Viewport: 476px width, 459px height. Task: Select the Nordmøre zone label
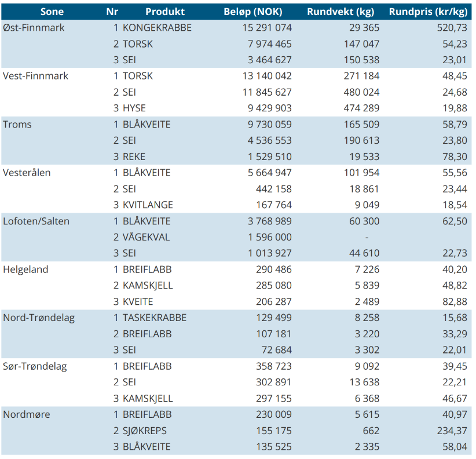(x=27, y=414)
